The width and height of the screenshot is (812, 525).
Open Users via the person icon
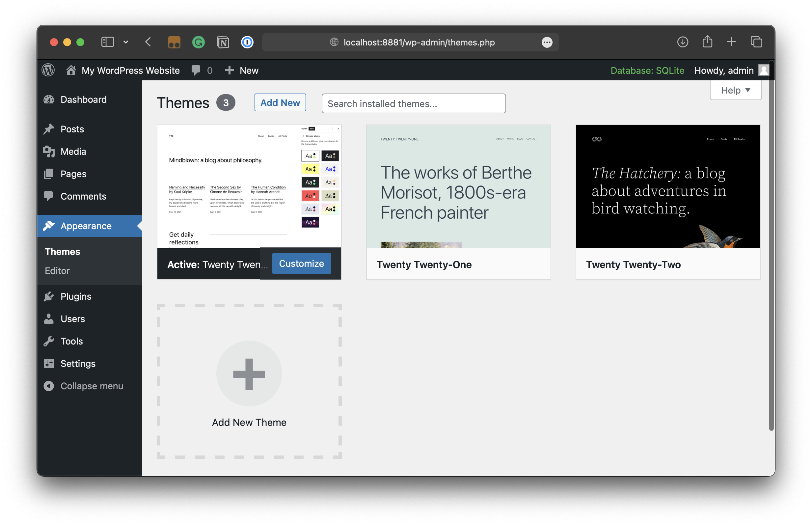coord(49,319)
